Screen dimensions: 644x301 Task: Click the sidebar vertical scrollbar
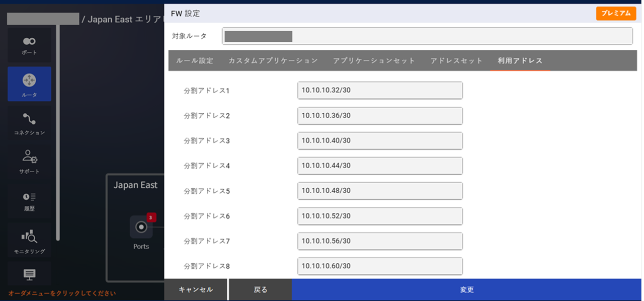tap(58, 132)
